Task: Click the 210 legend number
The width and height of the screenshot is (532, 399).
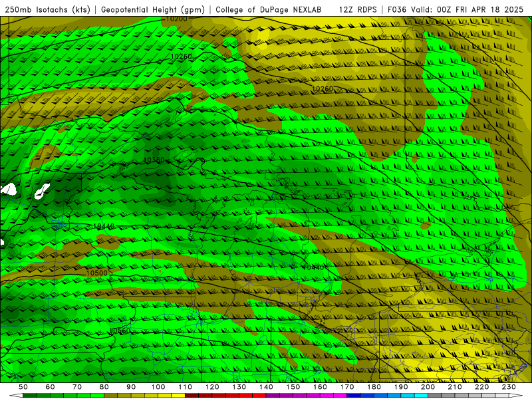Action: 455,387
